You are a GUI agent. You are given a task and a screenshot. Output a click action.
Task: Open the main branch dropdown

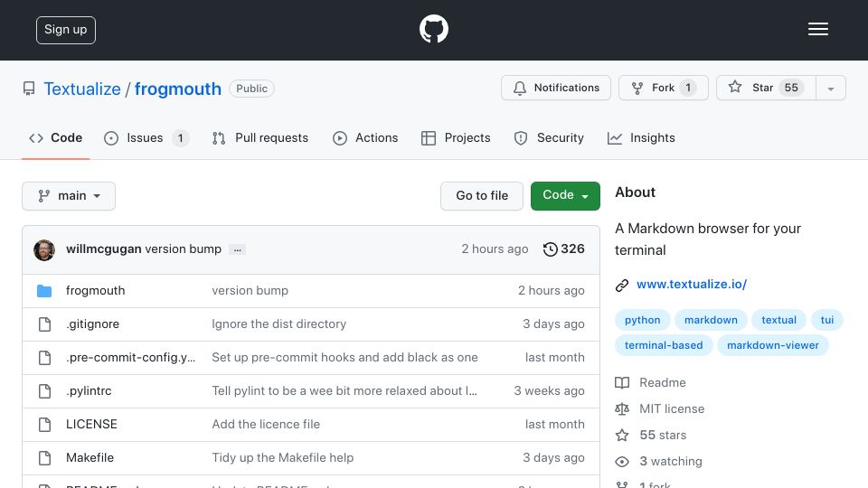tap(69, 196)
